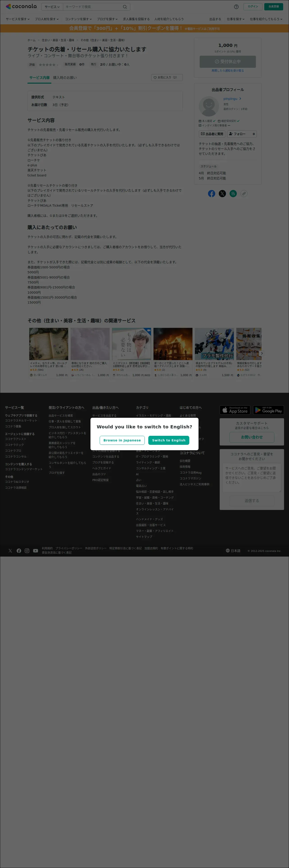Screen dimensions: 289x868
Task: Open Google Play store badge
Action: [x=269, y=410]
